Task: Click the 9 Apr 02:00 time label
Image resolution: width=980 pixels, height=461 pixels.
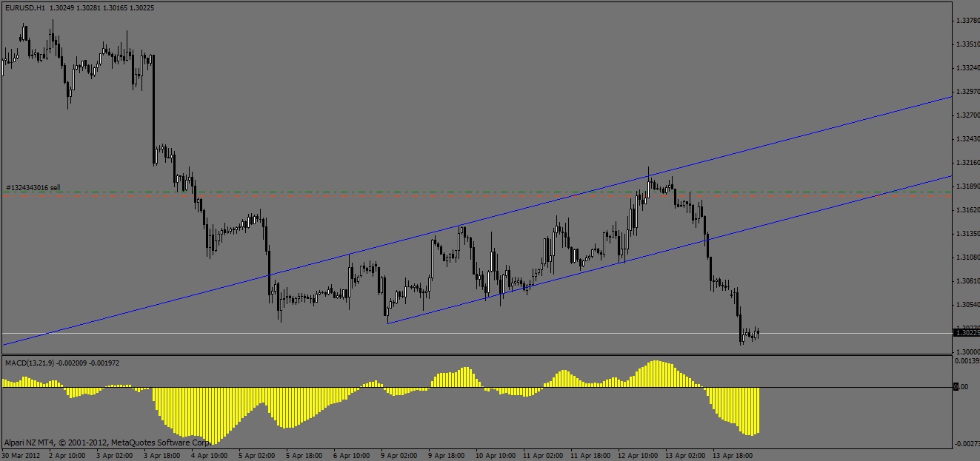Action: point(399,455)
